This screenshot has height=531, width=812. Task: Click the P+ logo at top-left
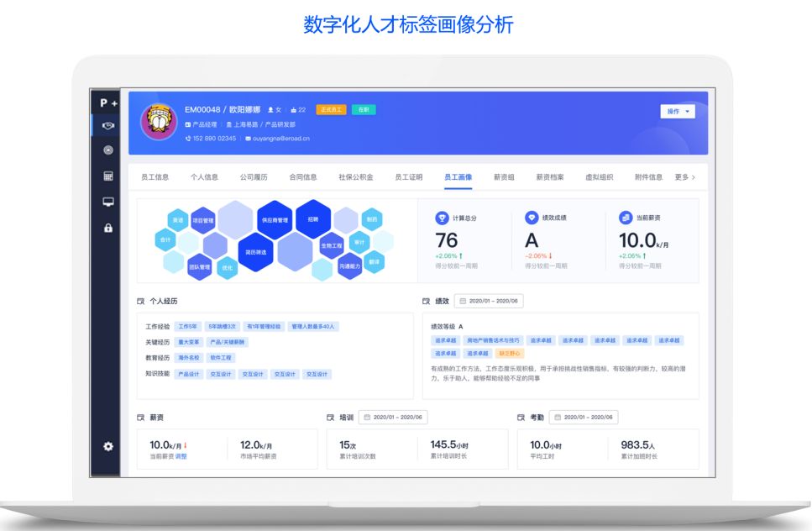(x=108, y=103)
